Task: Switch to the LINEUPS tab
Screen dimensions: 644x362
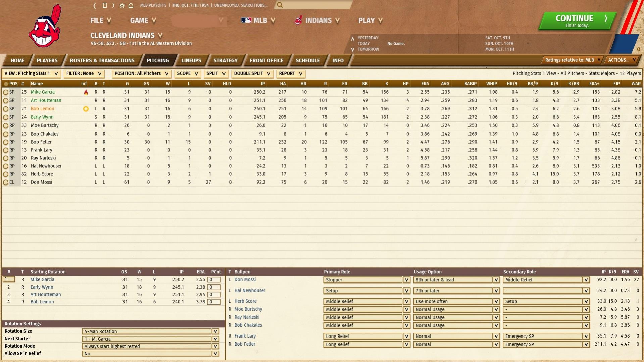Action: point(191,60)
